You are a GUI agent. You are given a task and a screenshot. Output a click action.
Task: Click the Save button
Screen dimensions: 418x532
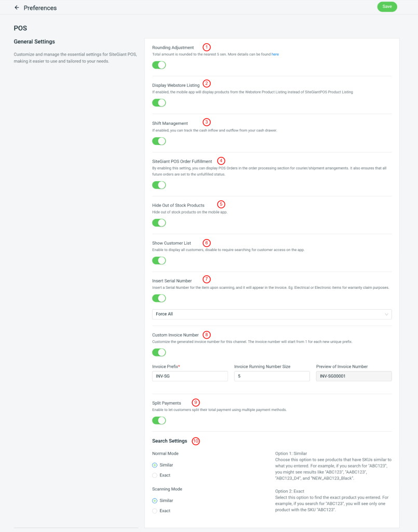point(387,7)
